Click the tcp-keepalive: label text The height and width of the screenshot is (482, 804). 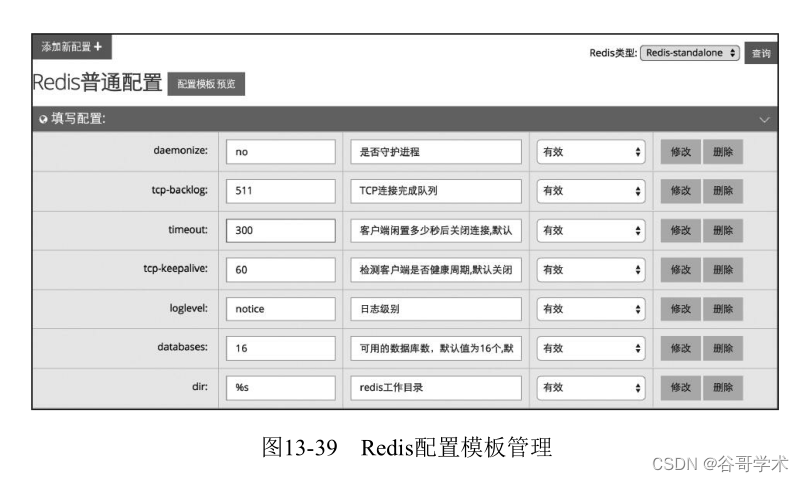point(175,268)
